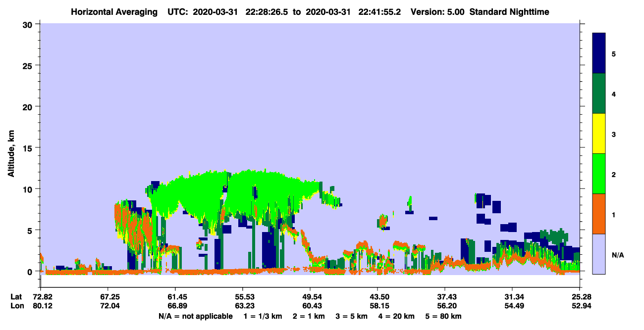Click the dark blue colorbar segment 5
The height and width of the screenshot is (330, 644).
599,53
